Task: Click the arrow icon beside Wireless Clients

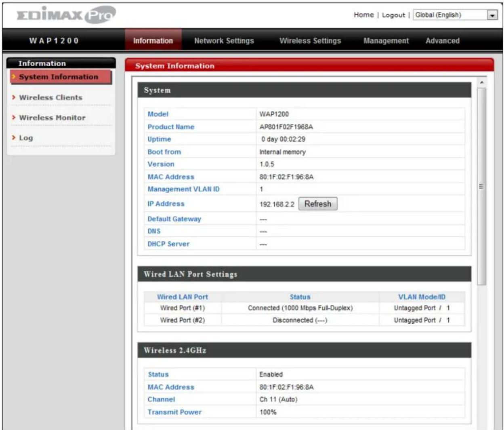Action: pyautogui.click(x=14, y=97)
